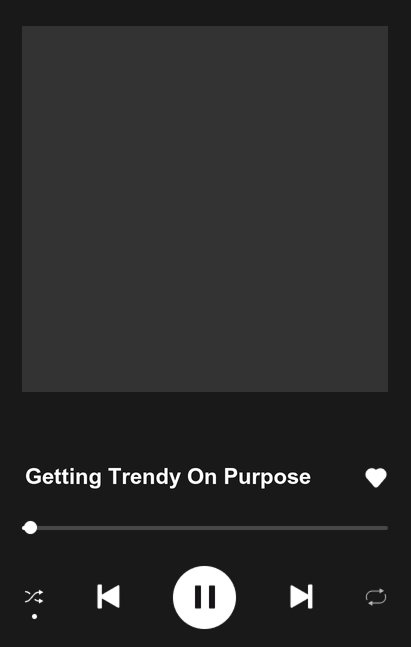Screen dimensions: 411x647
Task: Enable repeat with the loop arrows icon
Action: click(376, 597)
